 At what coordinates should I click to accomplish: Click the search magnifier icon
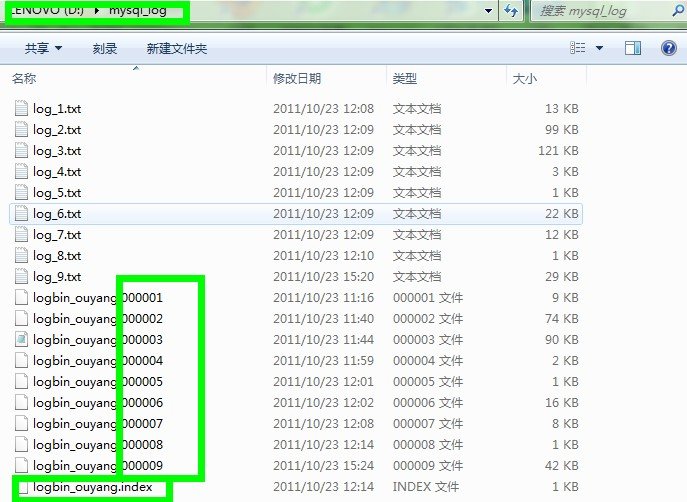pyautogui.click(x=679, y=11)
